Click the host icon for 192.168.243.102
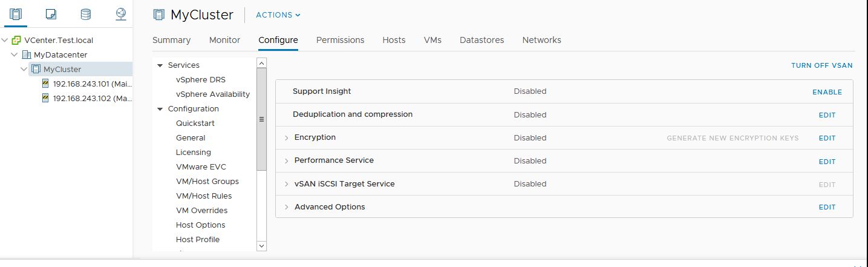Viewport: 868px width, 267px height. [46, 98]
